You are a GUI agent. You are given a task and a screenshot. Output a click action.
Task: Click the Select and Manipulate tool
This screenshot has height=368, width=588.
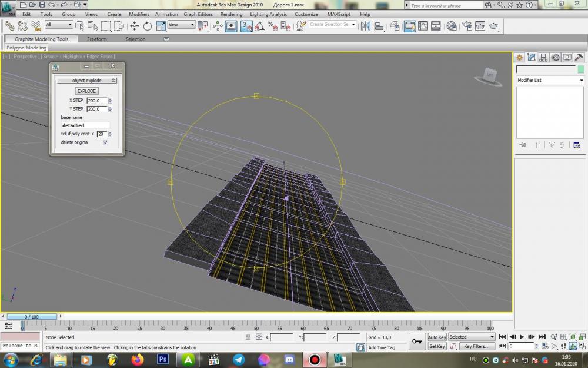[218, 25]
